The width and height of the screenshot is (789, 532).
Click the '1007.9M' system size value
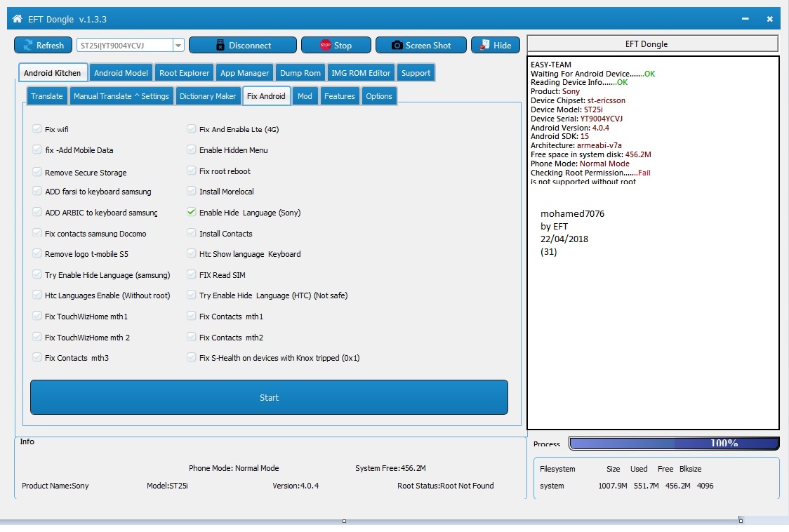click(x=612, y=486)
